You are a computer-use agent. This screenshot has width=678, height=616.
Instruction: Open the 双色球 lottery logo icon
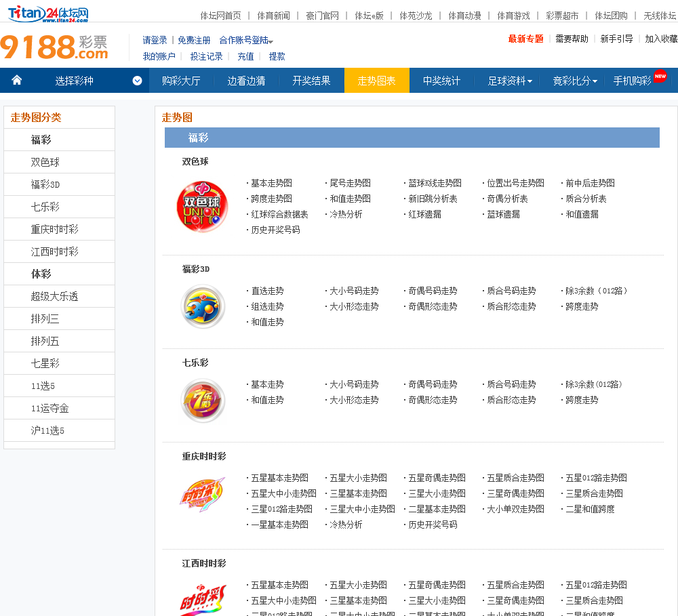point(202,207)
